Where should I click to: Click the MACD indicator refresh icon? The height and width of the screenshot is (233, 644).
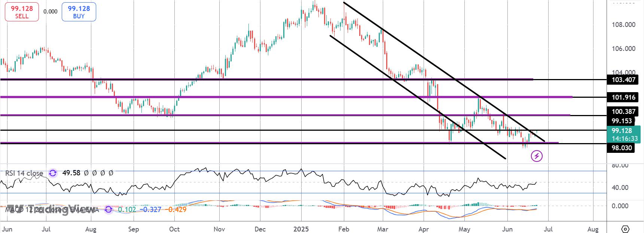pyautogui.click(x=109, y=209)
